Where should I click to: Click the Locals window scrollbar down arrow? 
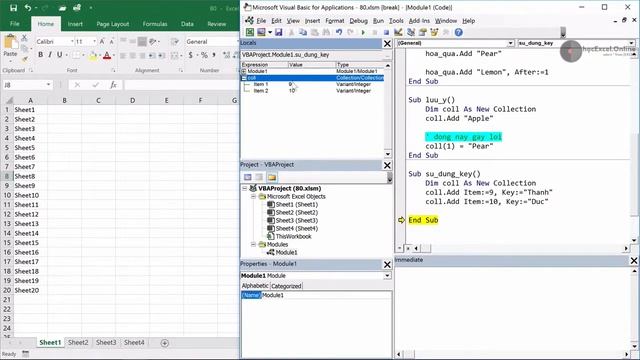(x=388, y=154)
